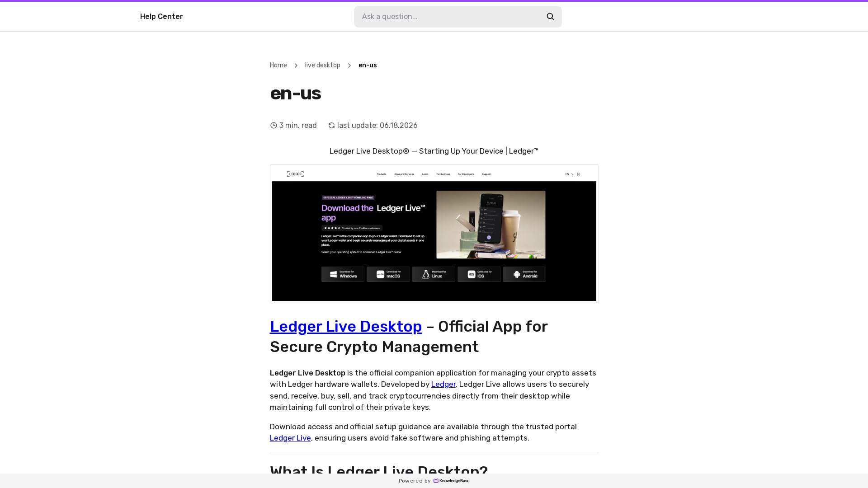Click 'Learn' menu in embedded image

tap(425, 174)
